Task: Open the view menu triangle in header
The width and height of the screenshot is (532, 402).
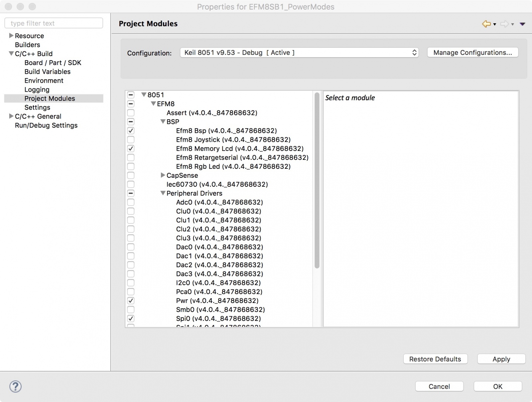Action: (522, 24)
